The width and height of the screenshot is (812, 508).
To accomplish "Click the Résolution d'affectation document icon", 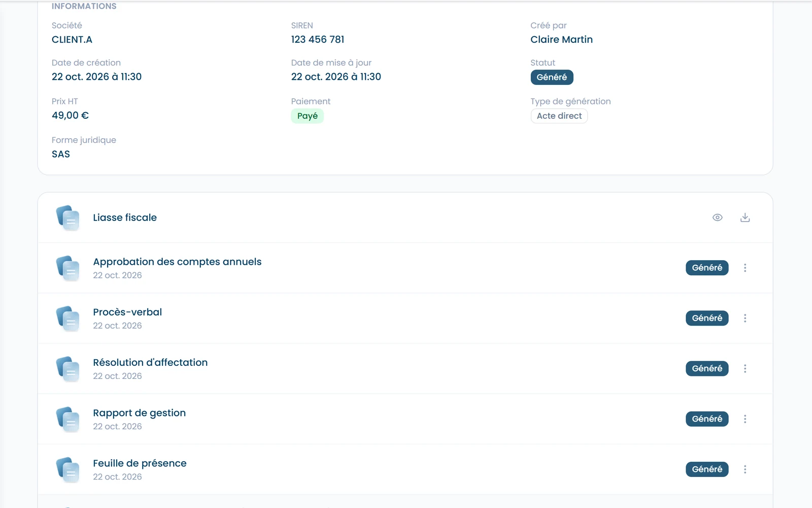I will click(68, 369).
